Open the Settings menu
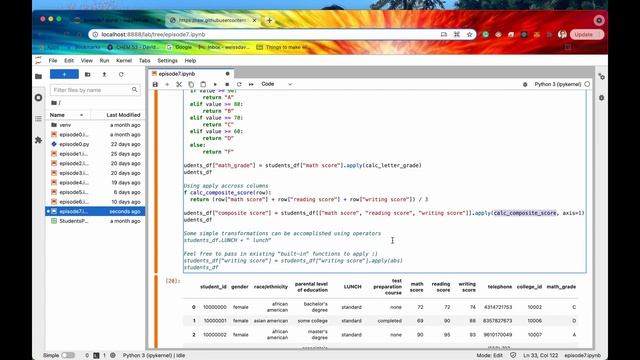 167,60
